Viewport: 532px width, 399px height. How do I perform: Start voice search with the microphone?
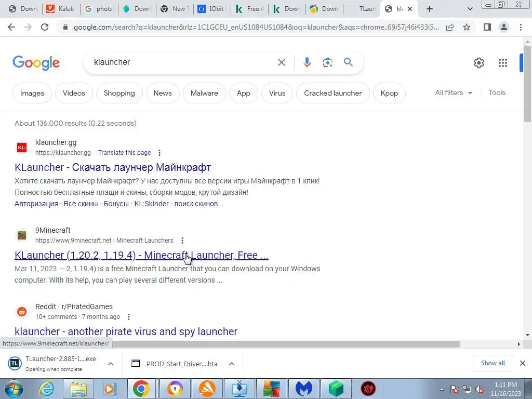[307, 62]
